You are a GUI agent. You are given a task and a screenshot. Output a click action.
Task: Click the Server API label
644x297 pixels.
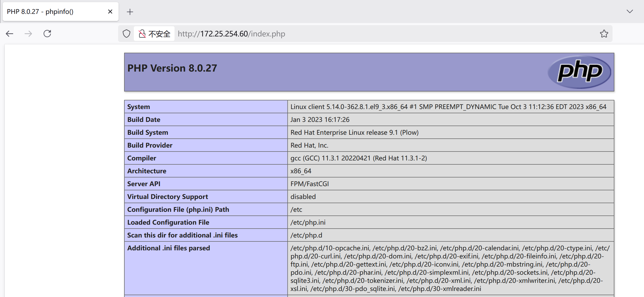(144, 184)
